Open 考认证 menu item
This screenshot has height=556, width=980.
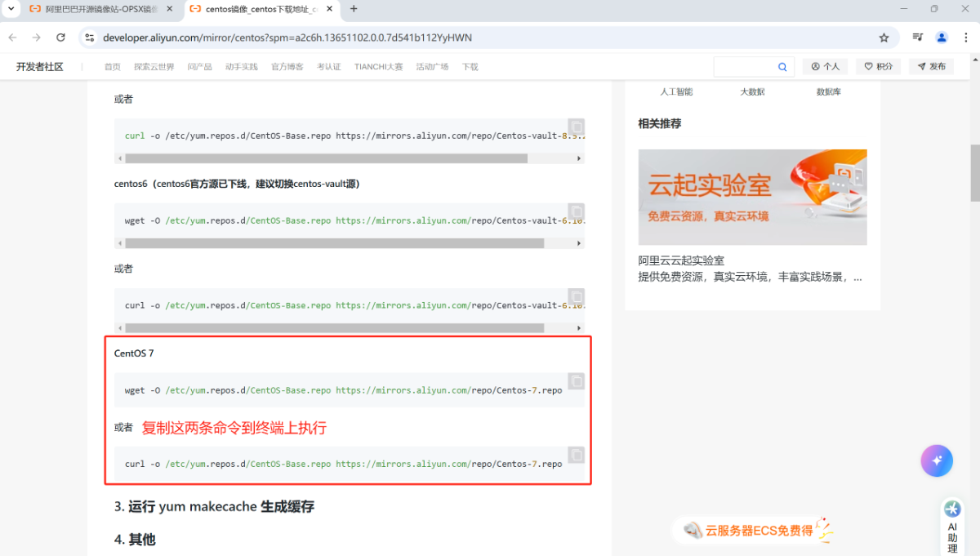coord(329,67)
